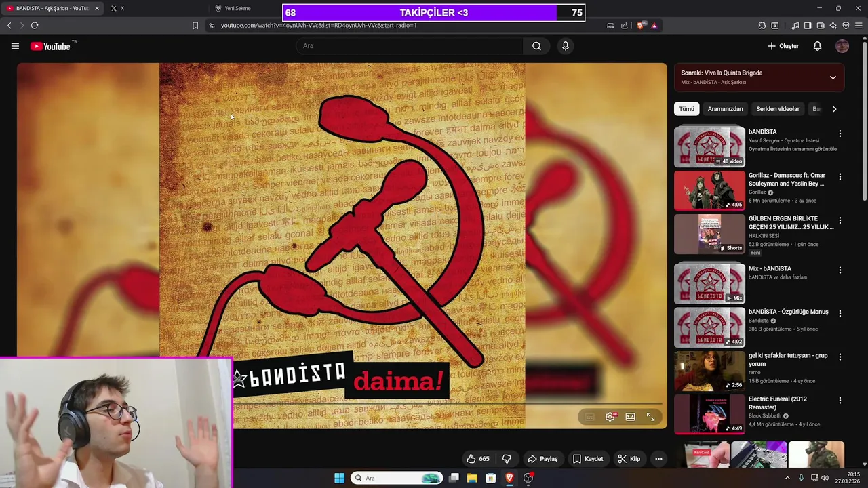Open options for Özgürlüğe Manuş video

click(x=840, y=314)
